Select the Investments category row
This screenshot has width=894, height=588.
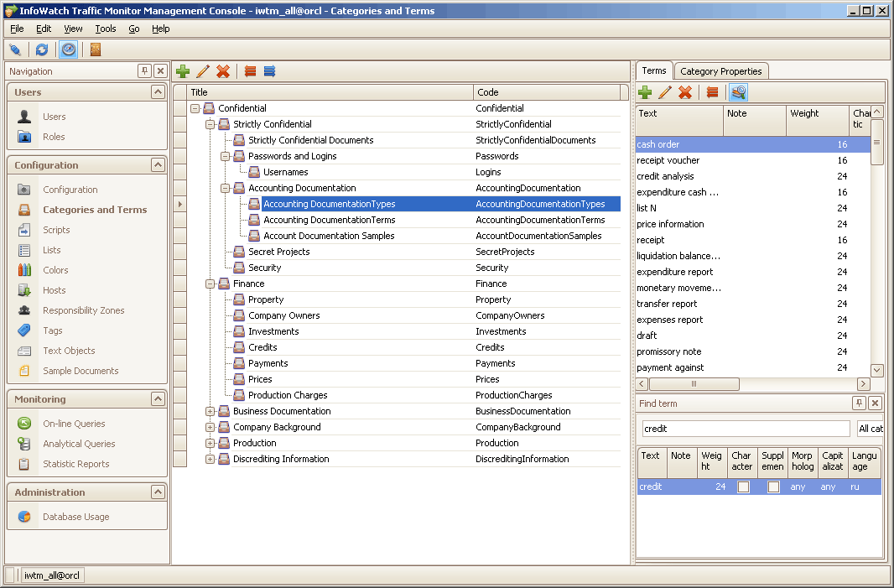405,331
